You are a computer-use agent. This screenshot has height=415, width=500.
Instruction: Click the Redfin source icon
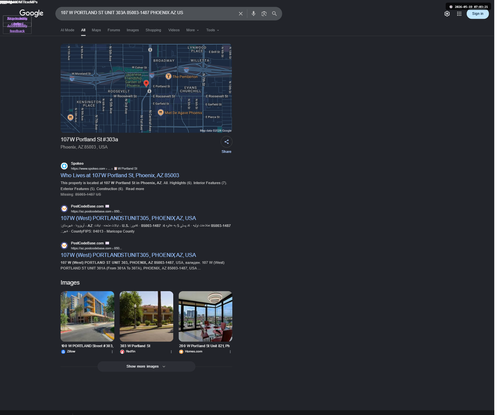122,352
